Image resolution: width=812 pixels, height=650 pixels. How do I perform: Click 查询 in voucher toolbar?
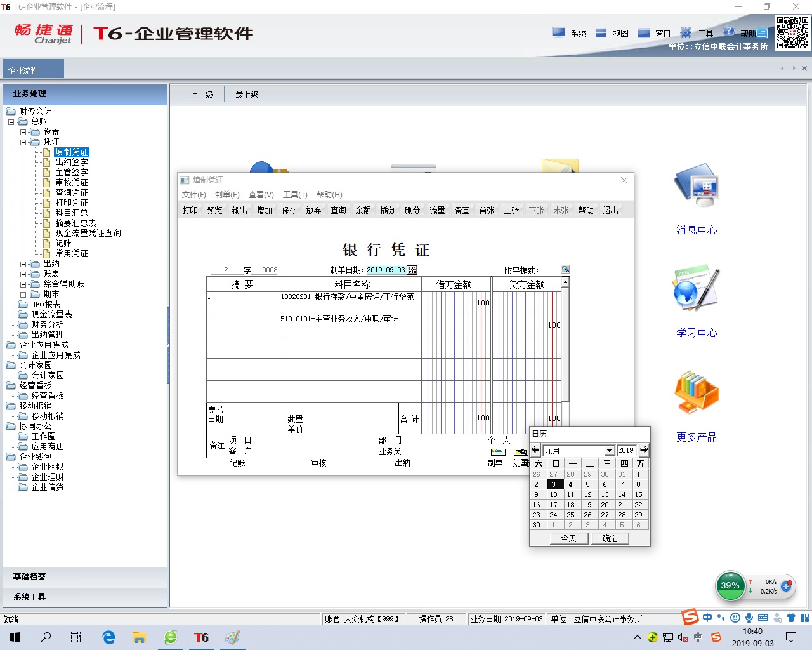pos(339,210)
